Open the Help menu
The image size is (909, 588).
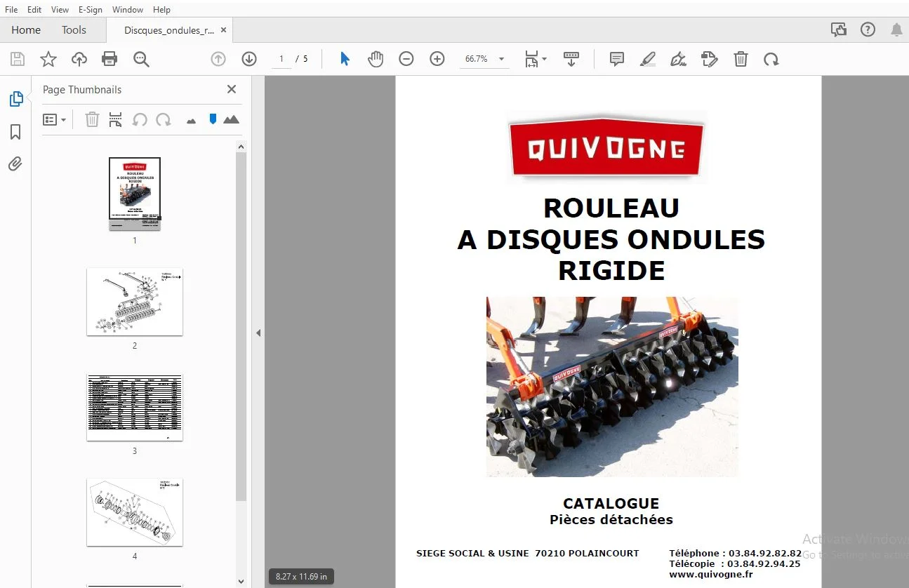pos(162,10)
